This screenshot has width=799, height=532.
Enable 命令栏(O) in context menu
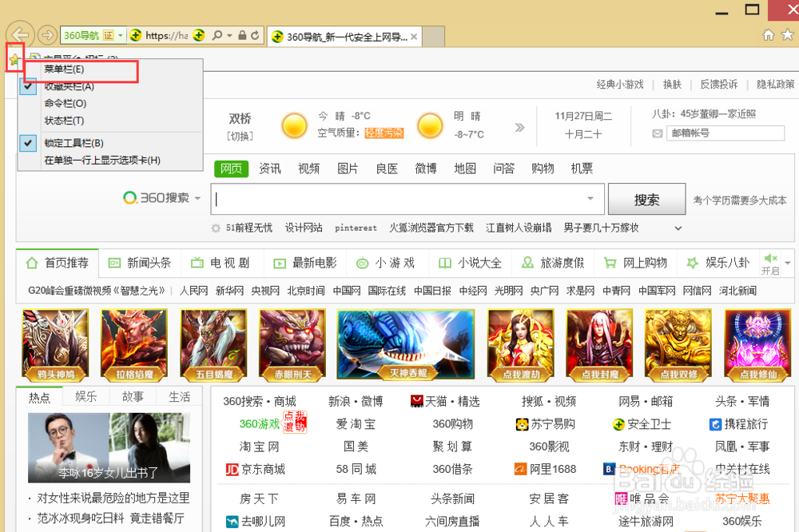(110, 104)
